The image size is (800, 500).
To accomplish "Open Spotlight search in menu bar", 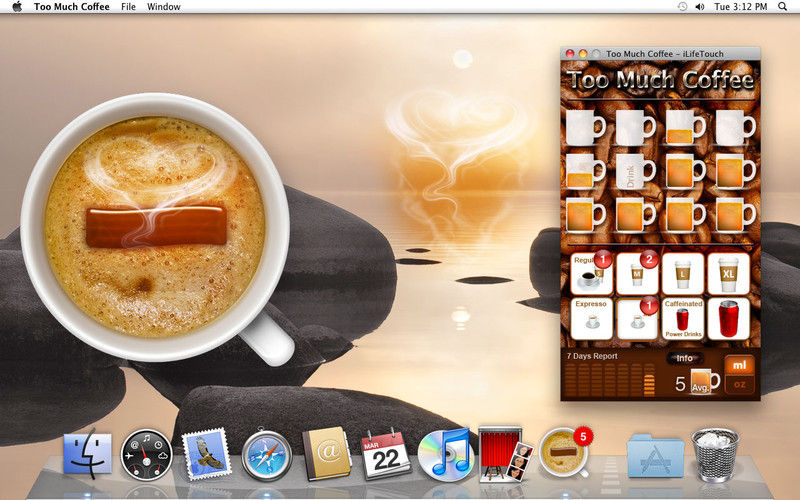I will point(782,7).
